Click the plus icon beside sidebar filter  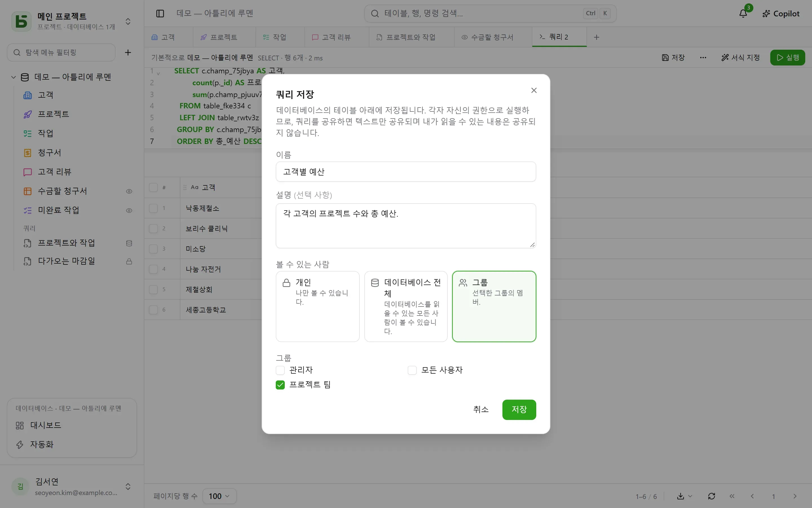(128, 52)
